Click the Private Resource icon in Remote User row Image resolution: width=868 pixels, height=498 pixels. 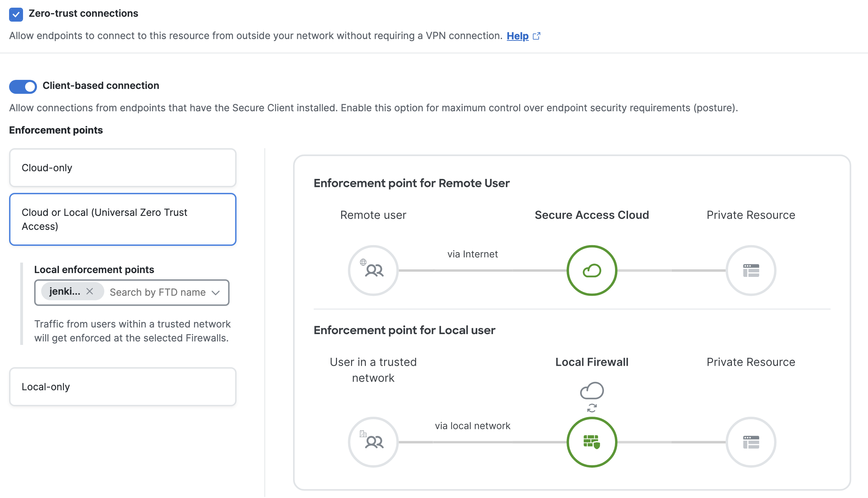[x=751, y=270]
